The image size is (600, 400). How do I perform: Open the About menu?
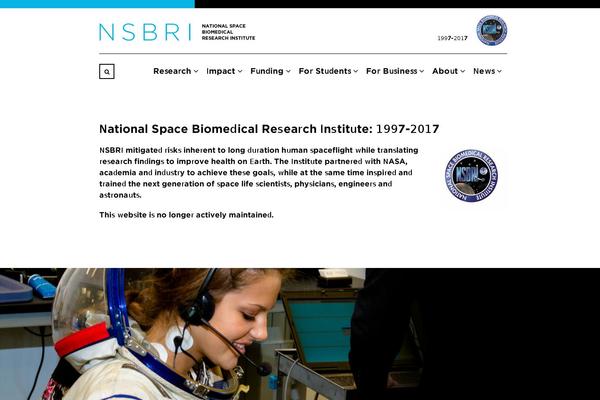pyautogui.click(x=448, y=71)
